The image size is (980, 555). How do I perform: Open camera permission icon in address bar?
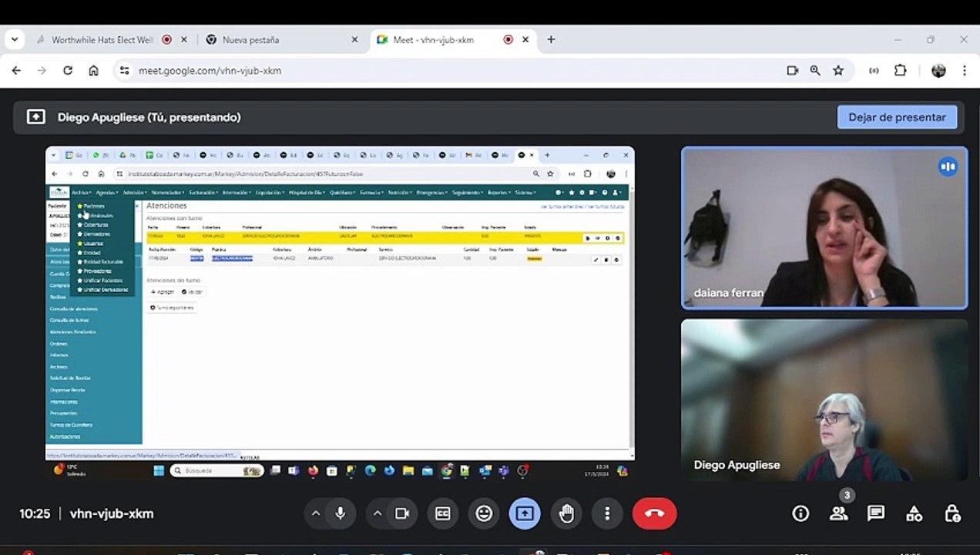pos(792,70)
